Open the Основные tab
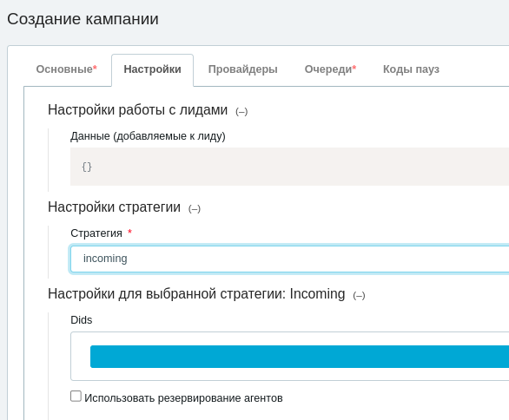Image resolution: width=509 pixels, height=420 pixels. [67, 69]
